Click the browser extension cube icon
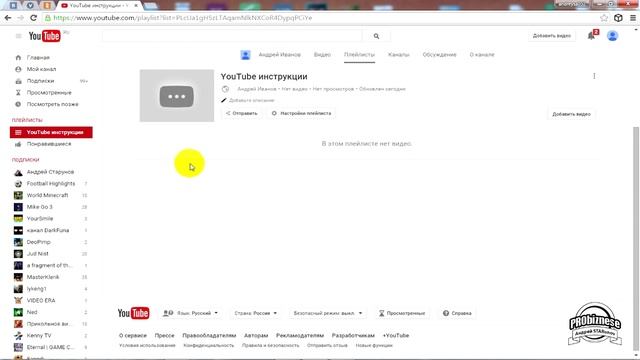The height and width of the screenshot is (360, 640). tap(618, 18)
